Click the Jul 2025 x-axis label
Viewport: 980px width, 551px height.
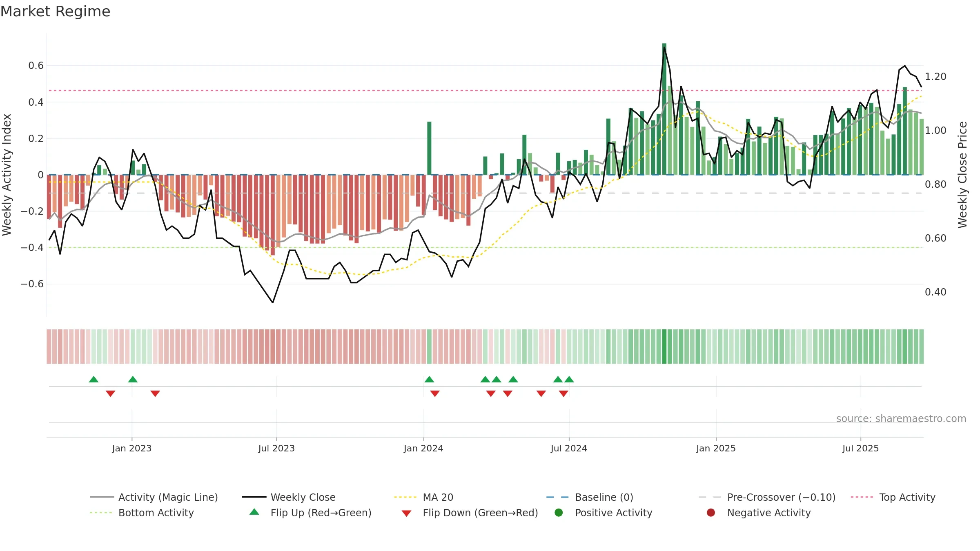pos(860,448)
